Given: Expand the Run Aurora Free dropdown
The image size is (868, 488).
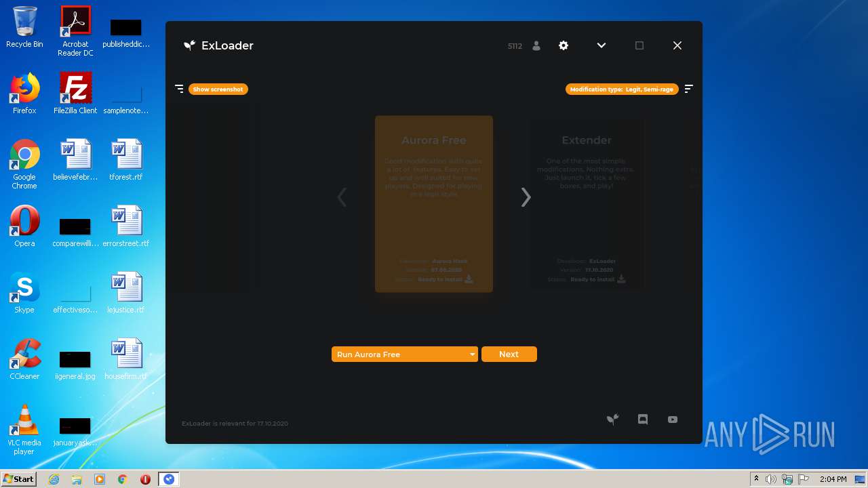Looking at the screenshot, I should [405, 354].
